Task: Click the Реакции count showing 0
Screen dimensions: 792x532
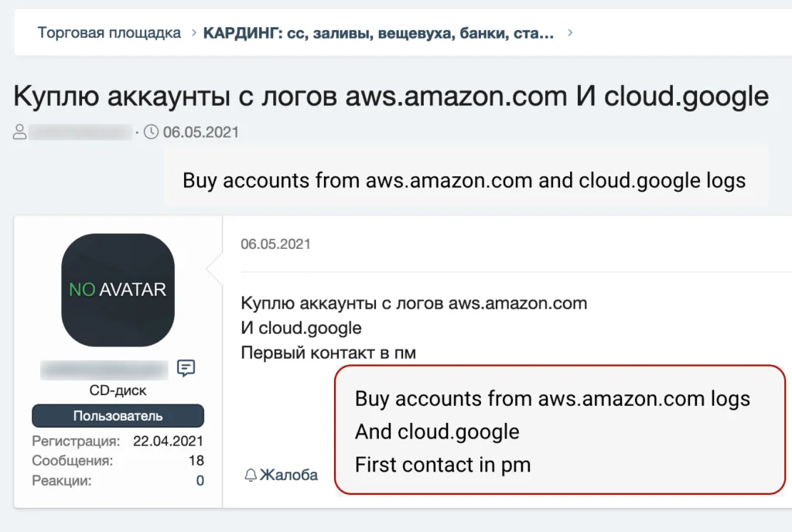Action: pyautogui.click(x=198, y=479)
